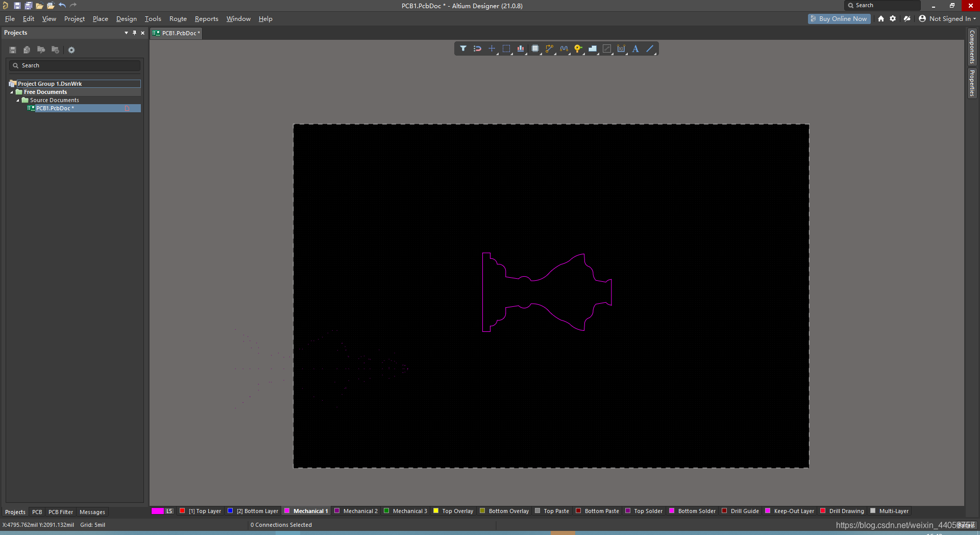Screen dimensions: 980x535
Task: Click the grayed keepout track tool
Action: 607,48
